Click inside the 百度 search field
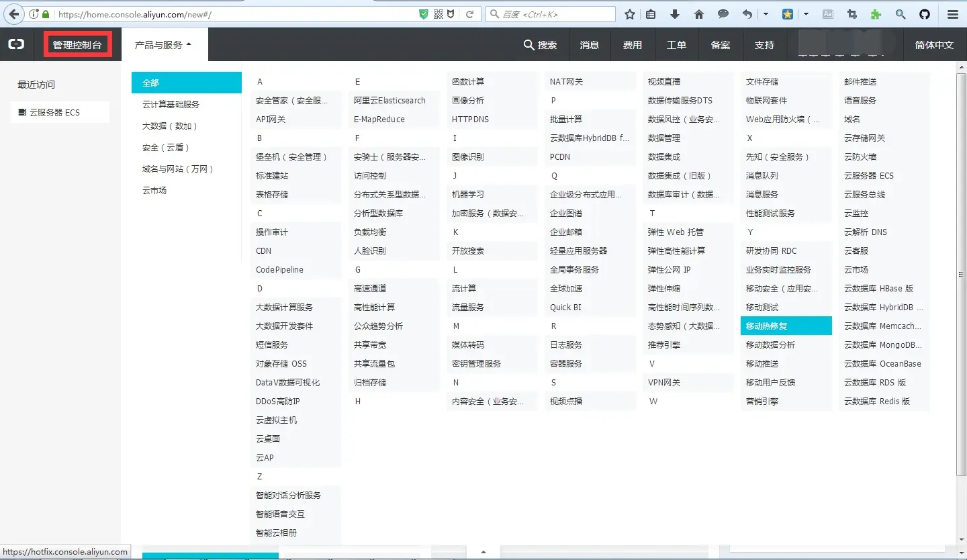This screenshot has width=967, height=560. point(551,13)
